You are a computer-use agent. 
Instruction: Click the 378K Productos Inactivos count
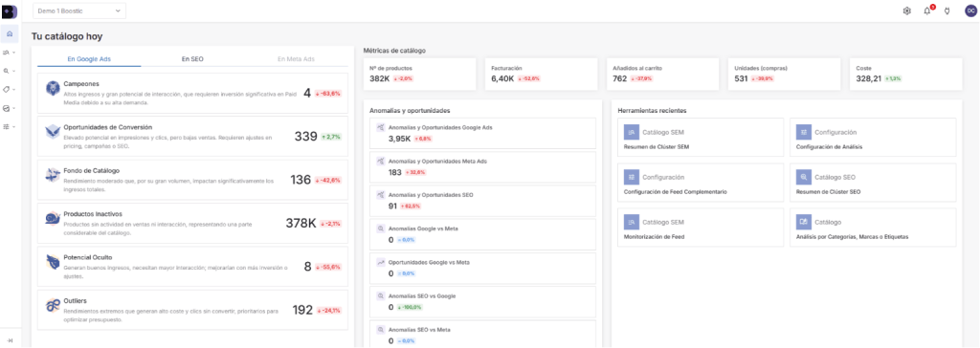(x=301, y=223)
